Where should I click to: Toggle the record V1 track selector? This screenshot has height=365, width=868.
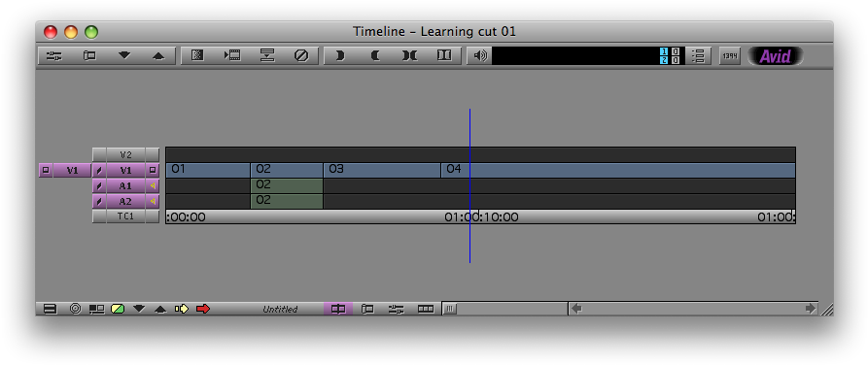[x=125, y=170]
